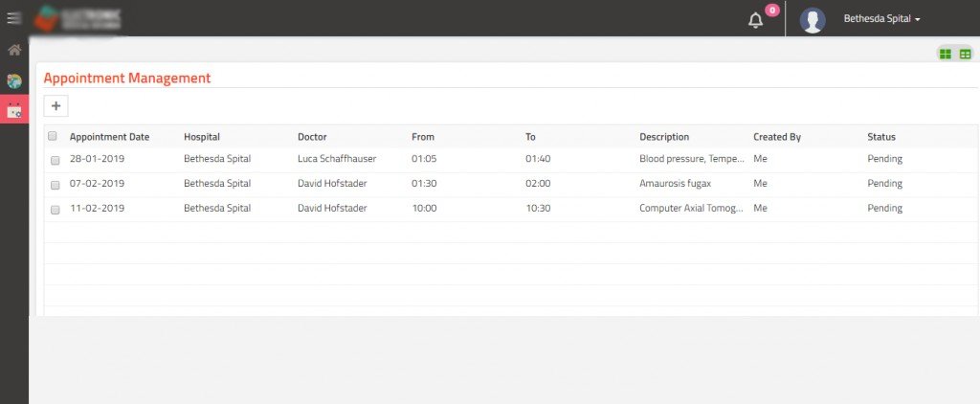Open the notifications bell icon
The height and width of the screenshot is (404, 980).
point(756,20)
